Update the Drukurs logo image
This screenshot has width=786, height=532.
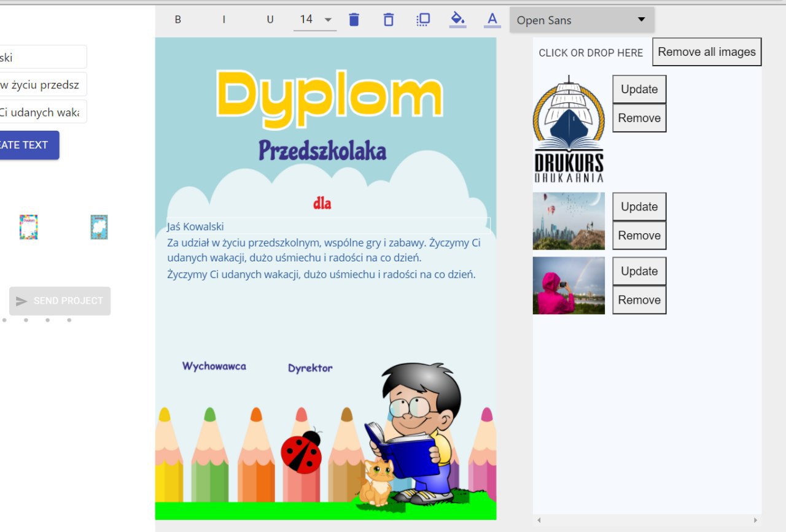tap(639, 89)
